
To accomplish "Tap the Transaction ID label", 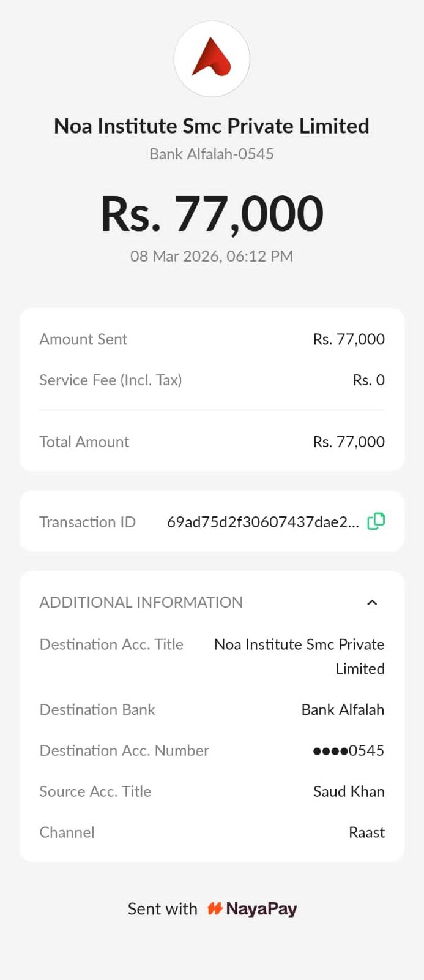I will [x=87, y=522].
